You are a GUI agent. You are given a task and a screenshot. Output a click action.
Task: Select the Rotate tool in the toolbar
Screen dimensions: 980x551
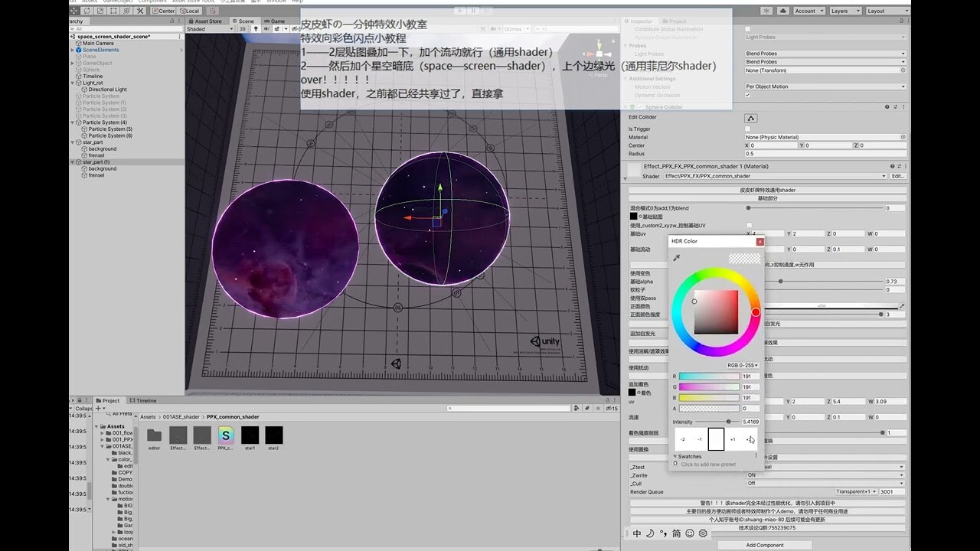tap(87, 11)
